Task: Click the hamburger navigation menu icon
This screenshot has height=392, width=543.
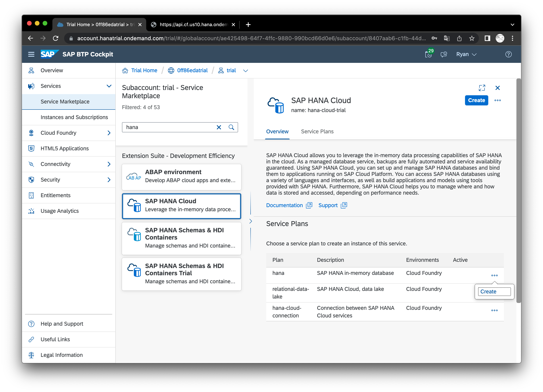Action: [x=31, y=54]
